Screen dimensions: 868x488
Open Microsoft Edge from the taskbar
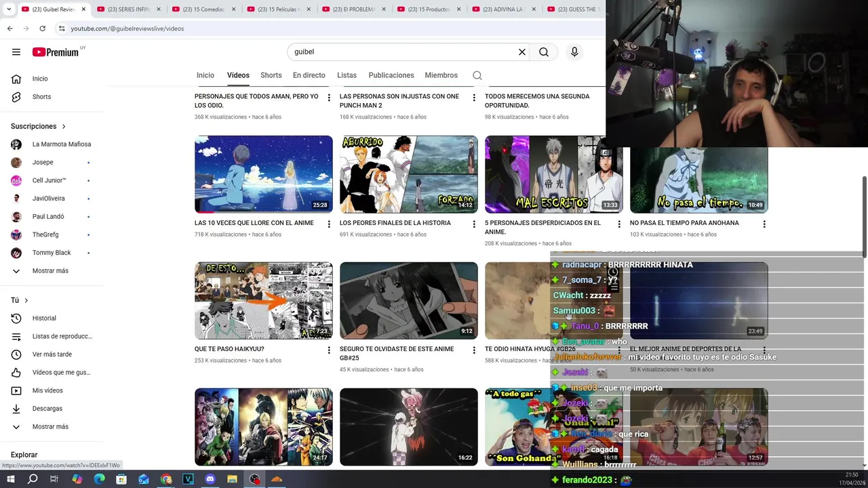click(99, 479)
